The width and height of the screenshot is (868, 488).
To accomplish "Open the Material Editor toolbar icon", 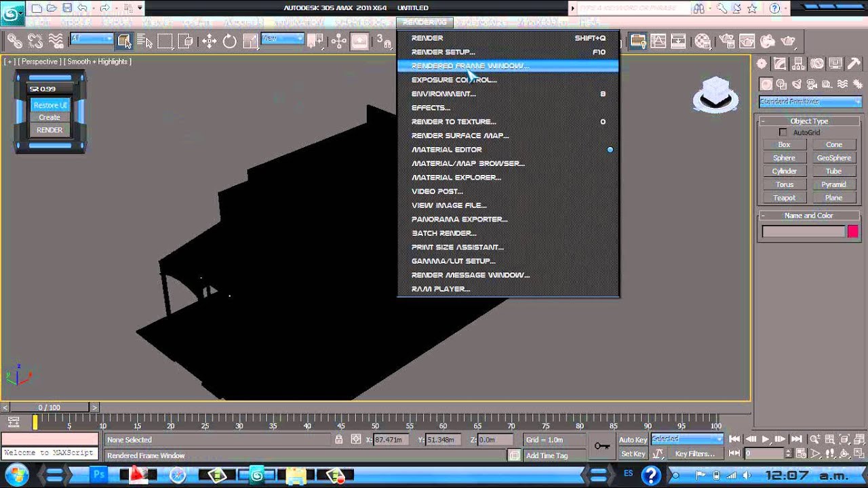I will pos(703,41).
